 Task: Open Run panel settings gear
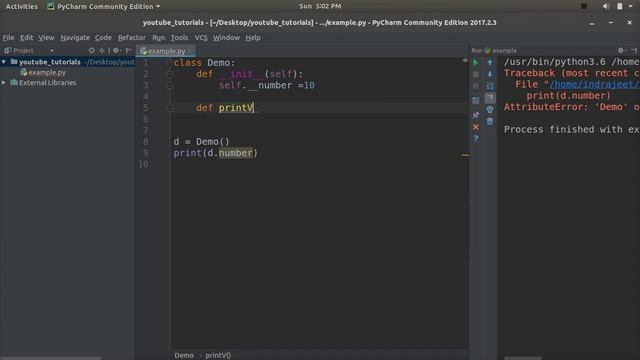point(621,51)
